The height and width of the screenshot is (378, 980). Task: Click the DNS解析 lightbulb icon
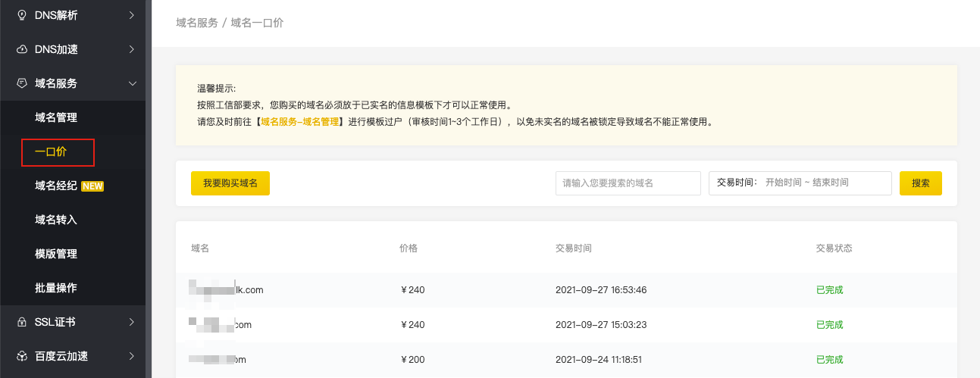(21, 15)
